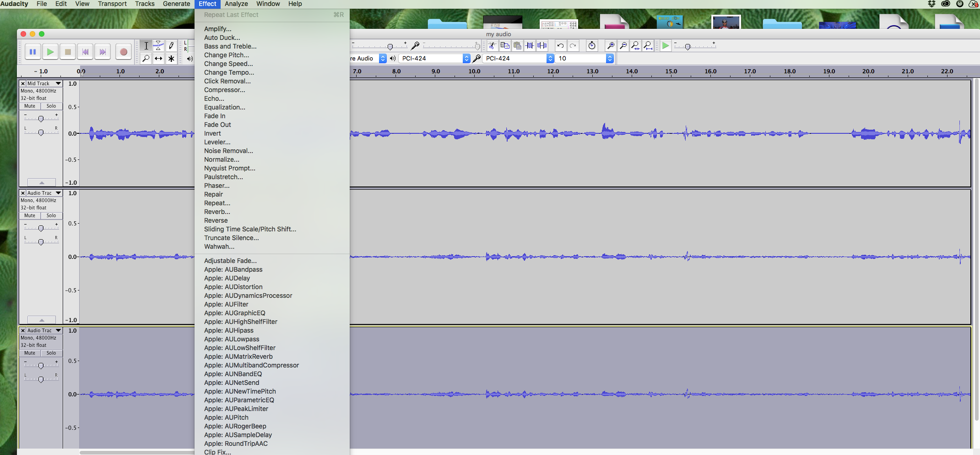Click the Play-at-speed green arrow
Viewport: 980px width, 455px height.
click(666, 45)
